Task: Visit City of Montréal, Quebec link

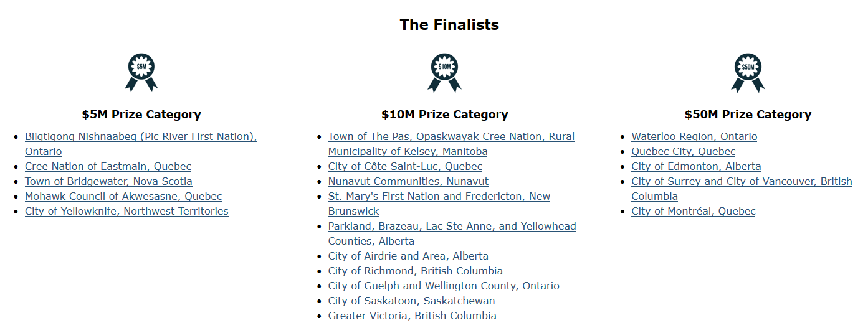Action: coord(693,212)
